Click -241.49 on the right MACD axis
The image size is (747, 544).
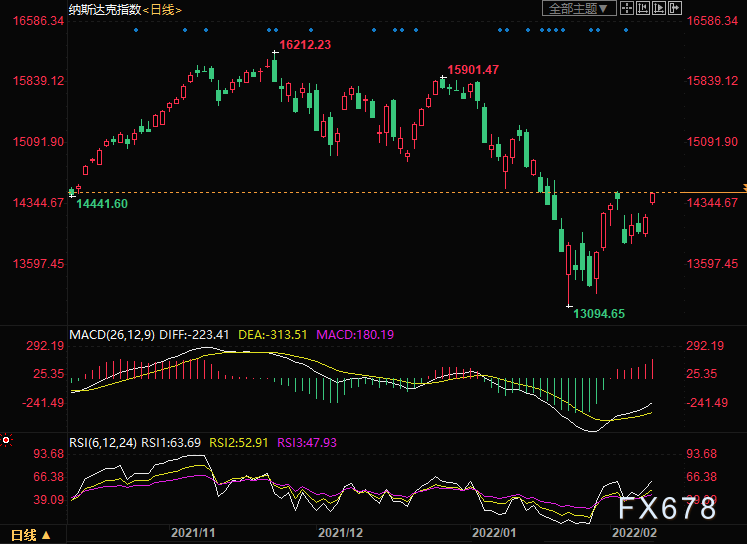click(707, 403)
